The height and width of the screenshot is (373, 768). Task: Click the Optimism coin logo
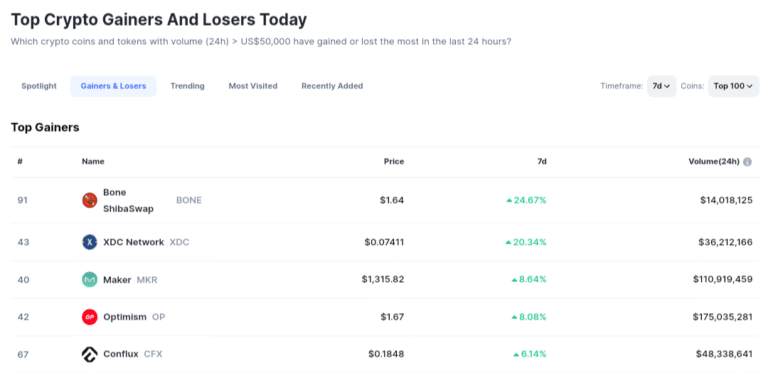tap(90, 317)
